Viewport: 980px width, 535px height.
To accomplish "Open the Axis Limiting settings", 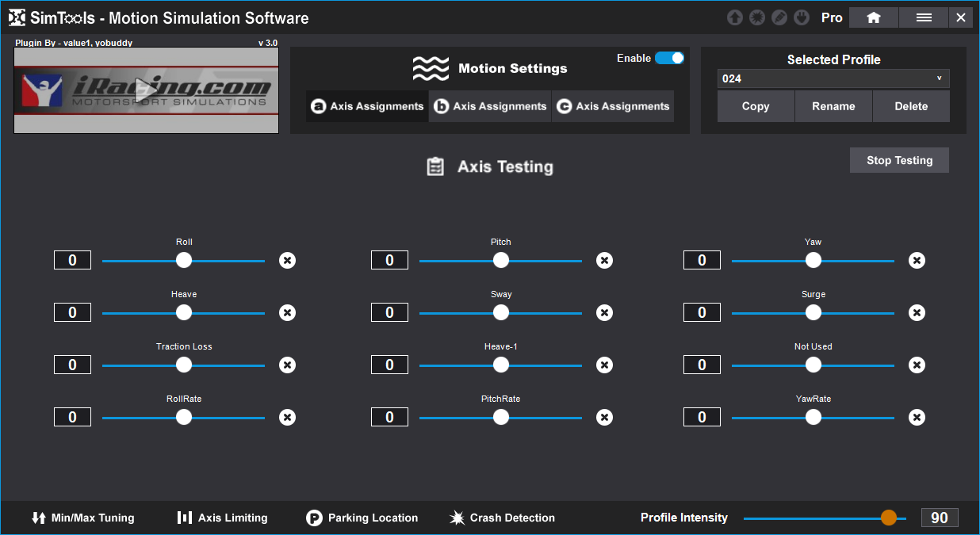I will pos(222,518).
